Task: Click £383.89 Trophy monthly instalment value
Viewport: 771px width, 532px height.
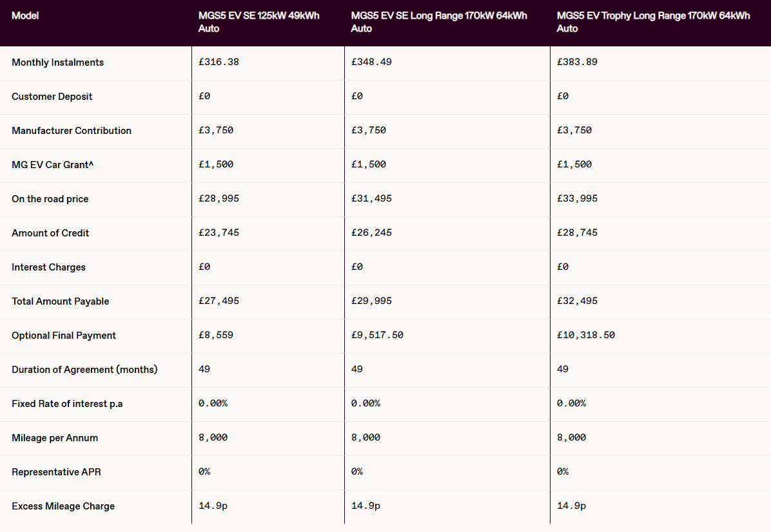Action: [577, 62]
